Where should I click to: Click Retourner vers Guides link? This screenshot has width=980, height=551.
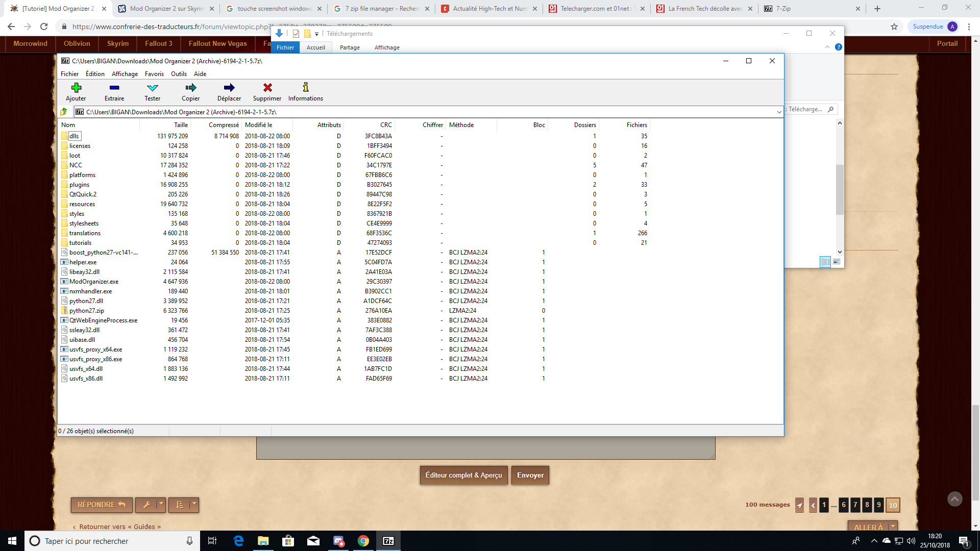pyautogui.click(x=120, y=527)
